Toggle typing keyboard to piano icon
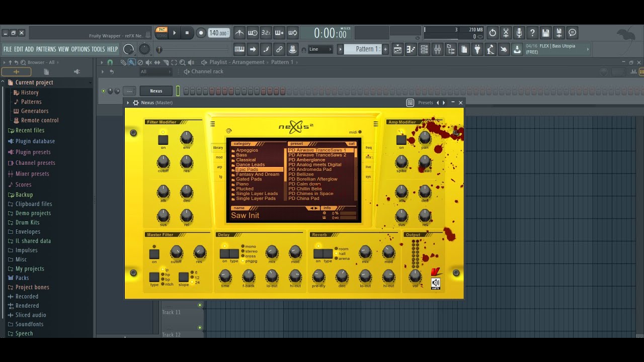The width and height of the screenshot is (644, 362). pos(239,49)
